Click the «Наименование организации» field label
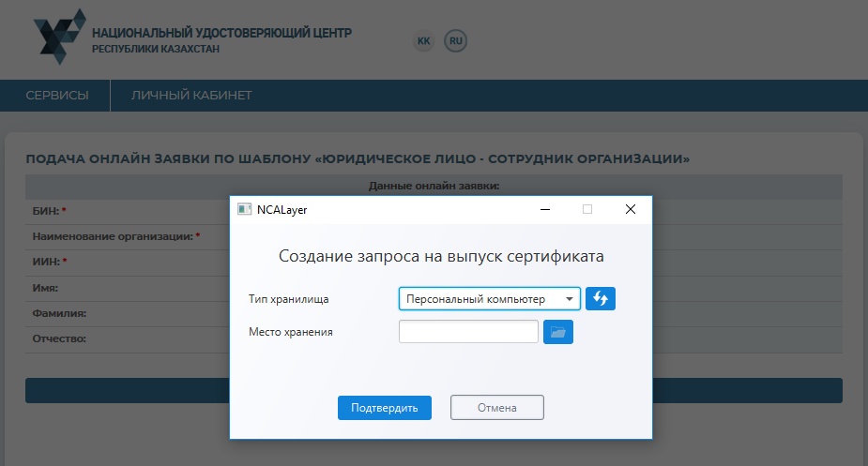The height and width of the screenshot is (466, 868). pyautogui.click(x=113, y=237)
